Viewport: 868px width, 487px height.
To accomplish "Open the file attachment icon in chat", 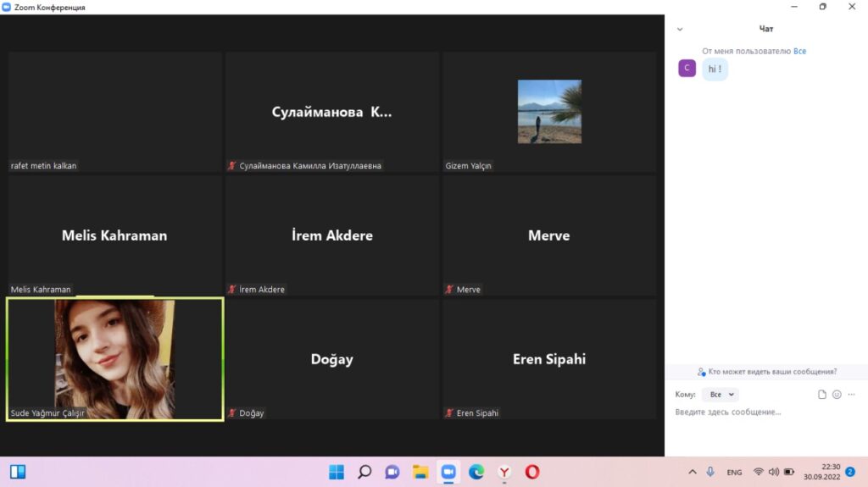I will coord(822,395).
